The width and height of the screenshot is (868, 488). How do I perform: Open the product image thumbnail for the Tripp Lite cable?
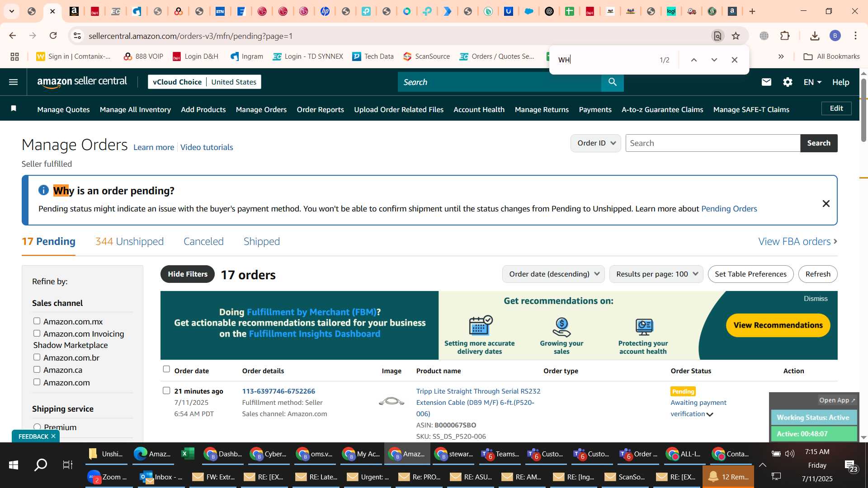(392, 401)
